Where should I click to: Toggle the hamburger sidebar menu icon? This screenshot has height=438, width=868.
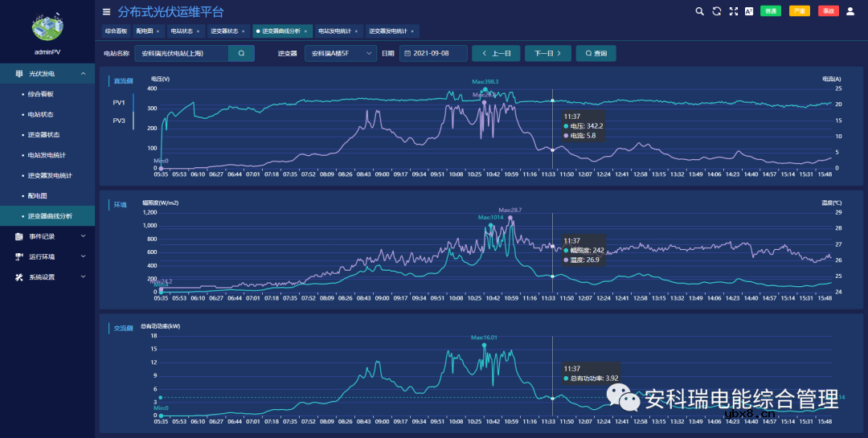click(x=107, y=12)
